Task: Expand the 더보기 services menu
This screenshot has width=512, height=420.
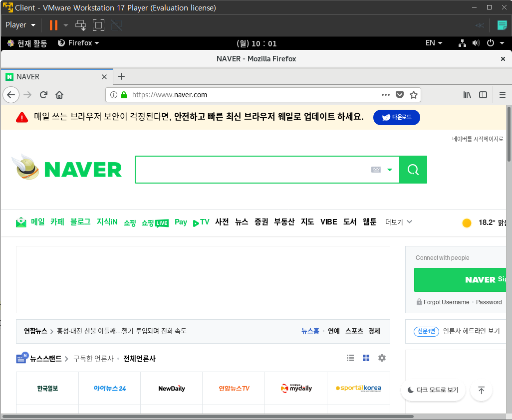Action: click(x=399, y=222)
